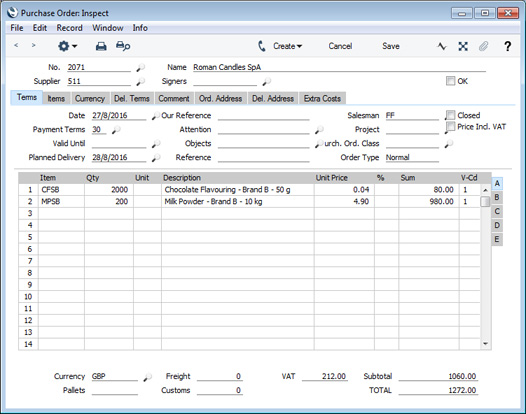526x414 pixels.
Task: Click the expand arrows toolbar icon
Action: click(x=463, y=46)
